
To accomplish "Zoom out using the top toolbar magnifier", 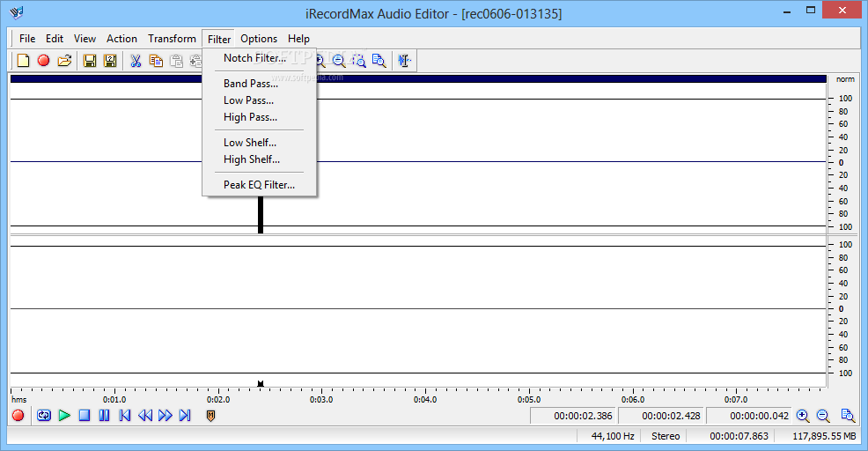I will (339, 61).
